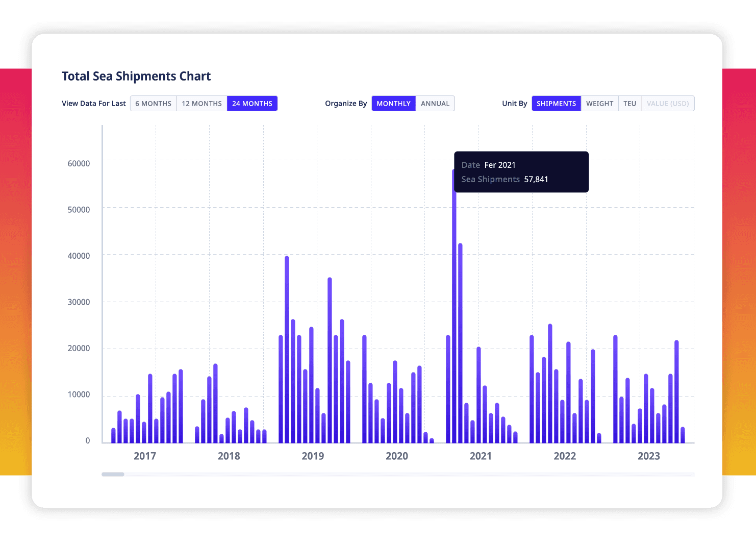756x544 pixels.
Task: Click the 2020 x-axis year label
Action: (397, 456)
